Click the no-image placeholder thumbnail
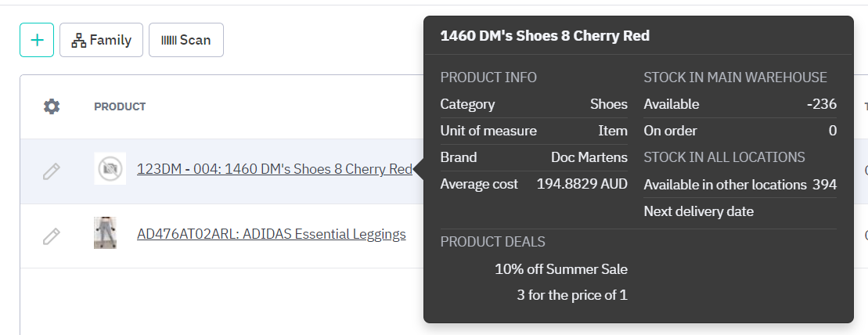The image size is (868, 335). tap(110, 169)
